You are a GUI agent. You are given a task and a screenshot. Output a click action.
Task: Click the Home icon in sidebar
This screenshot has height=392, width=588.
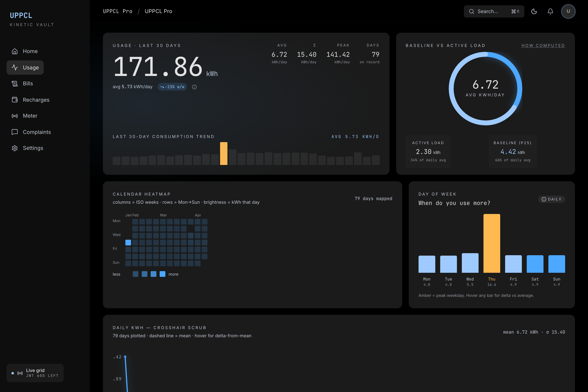tap(15, 51)
